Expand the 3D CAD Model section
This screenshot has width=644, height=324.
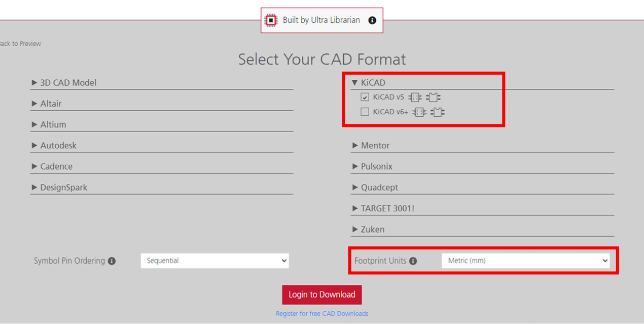162,83
